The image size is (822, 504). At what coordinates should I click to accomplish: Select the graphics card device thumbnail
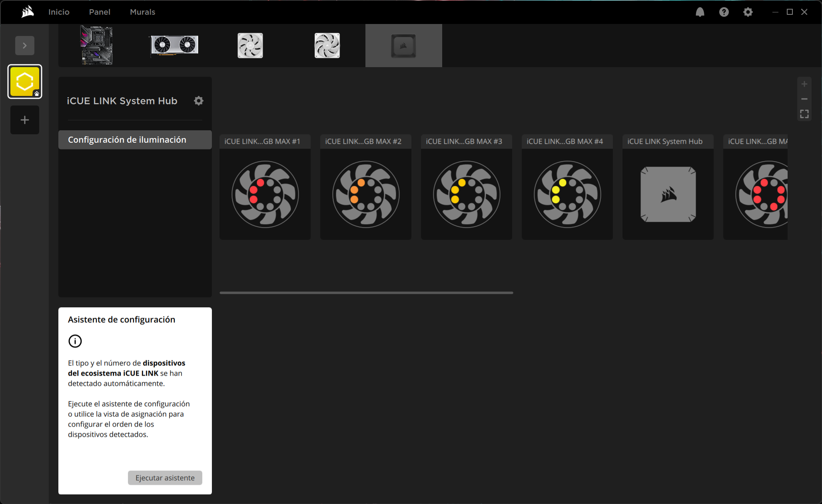174,45
